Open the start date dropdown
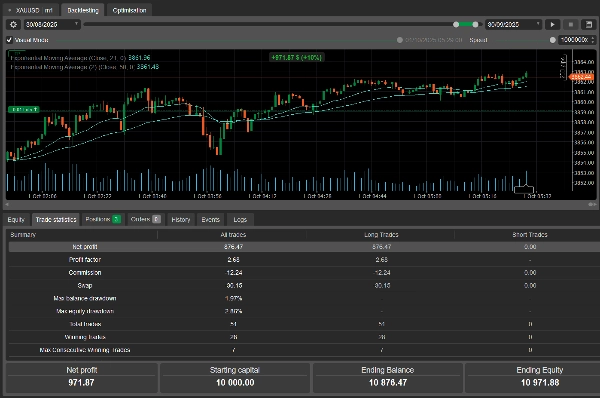Image resolution: width=600 pixels, height=398 pixels. coord(52,24)
